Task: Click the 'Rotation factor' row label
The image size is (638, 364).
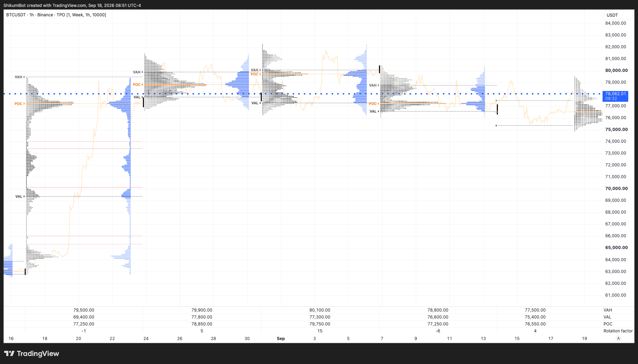Action: pyautogui.click(x=618, y=331)
